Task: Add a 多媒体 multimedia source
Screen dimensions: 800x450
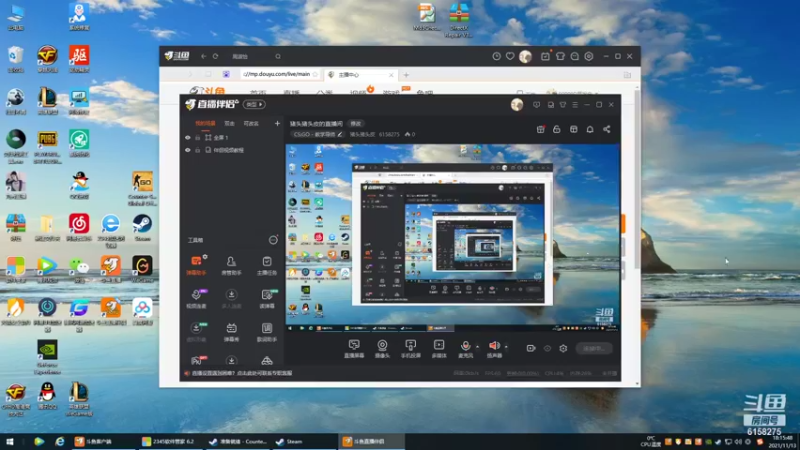Action: 439,348
